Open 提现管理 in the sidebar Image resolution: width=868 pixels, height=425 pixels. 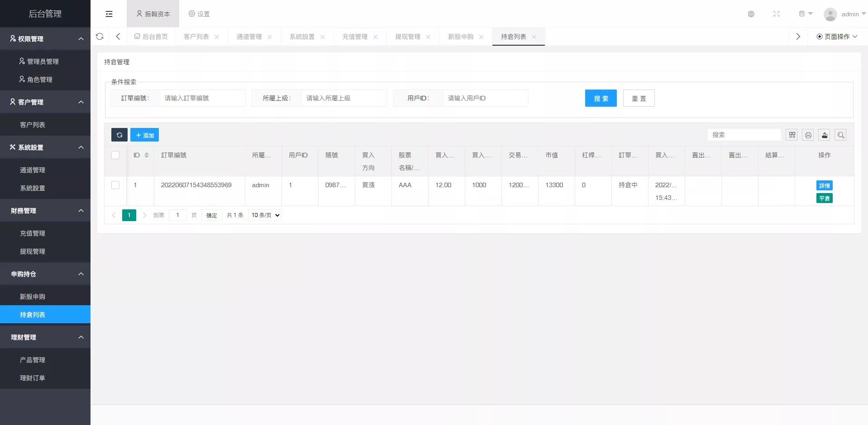(x=45, y=251)
